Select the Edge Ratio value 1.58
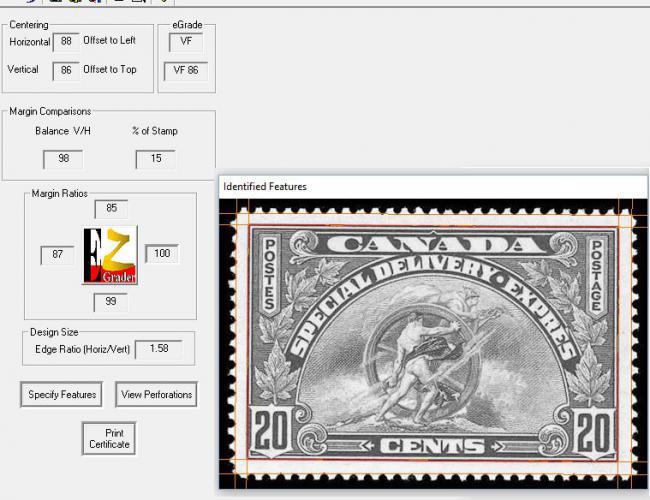The height and width of the screenshot is (500, 650). point(159,350)
